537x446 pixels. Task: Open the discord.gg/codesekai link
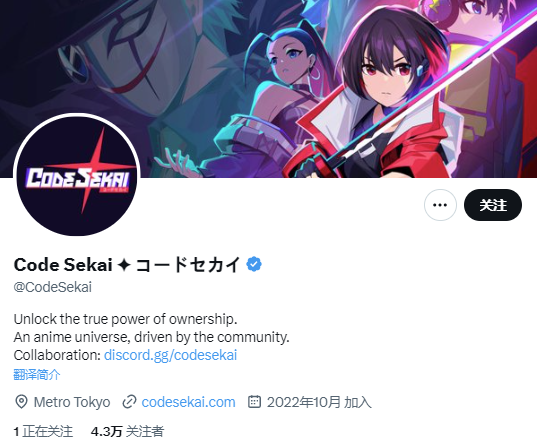pyautogui.click(x=170, y=355)
